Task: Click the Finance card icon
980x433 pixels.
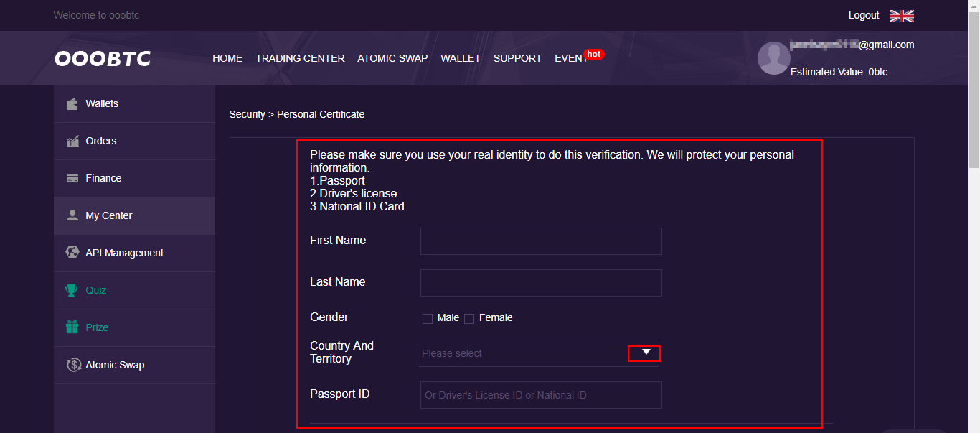Action: click(x=72, y=179)
